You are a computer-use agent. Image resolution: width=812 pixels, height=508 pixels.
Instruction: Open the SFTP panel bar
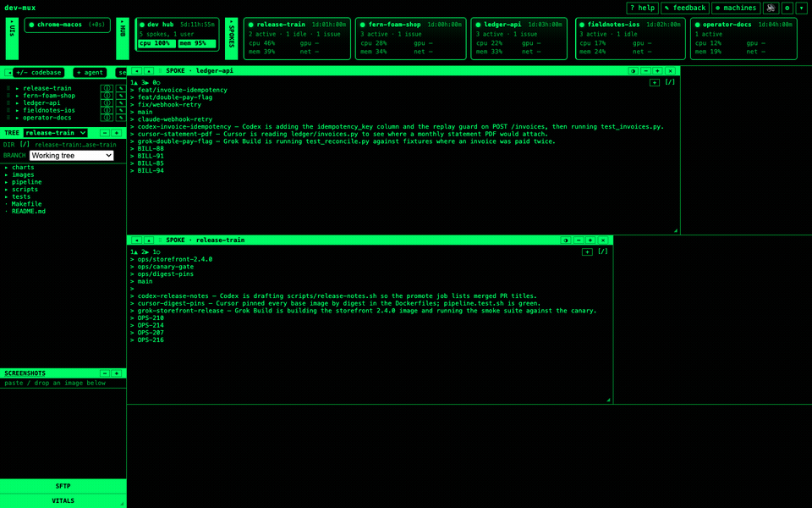coord(63,486)
